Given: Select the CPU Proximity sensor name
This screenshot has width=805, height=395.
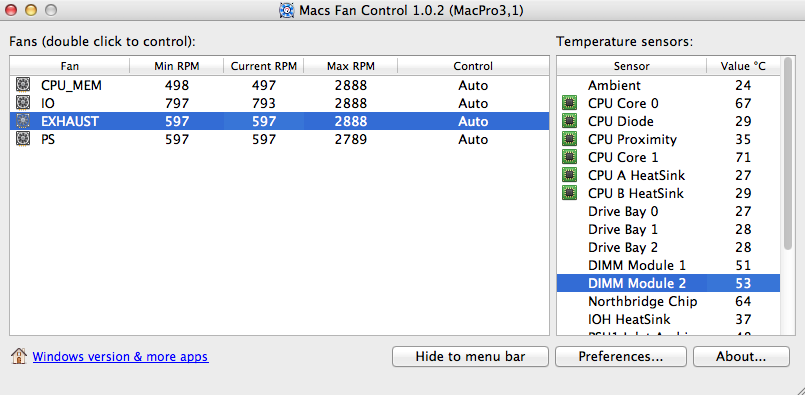Looking at the screenshot, I should (x=632, y=139).
